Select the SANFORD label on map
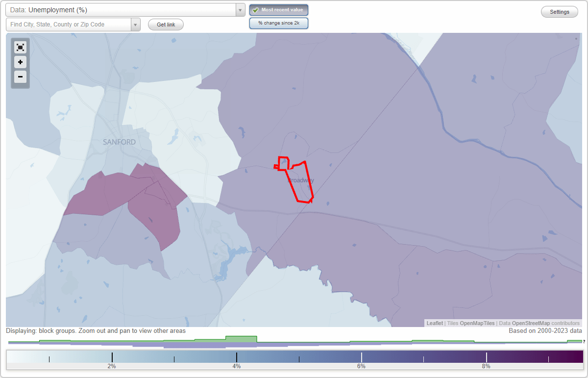The image size is (588, 378). click(x=119, y=142)
